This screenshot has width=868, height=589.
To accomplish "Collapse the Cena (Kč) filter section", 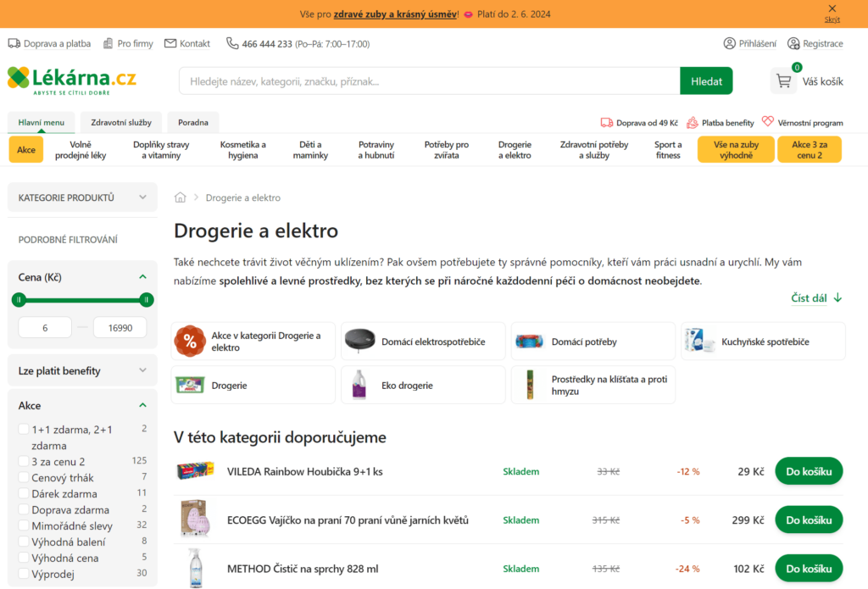I will click(x=142, y=276).
